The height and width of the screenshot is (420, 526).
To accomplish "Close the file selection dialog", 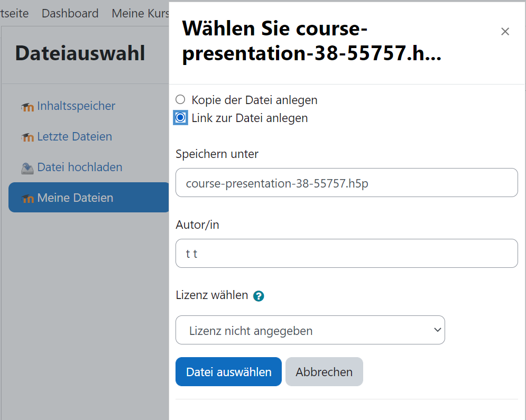I will (505, 32).
